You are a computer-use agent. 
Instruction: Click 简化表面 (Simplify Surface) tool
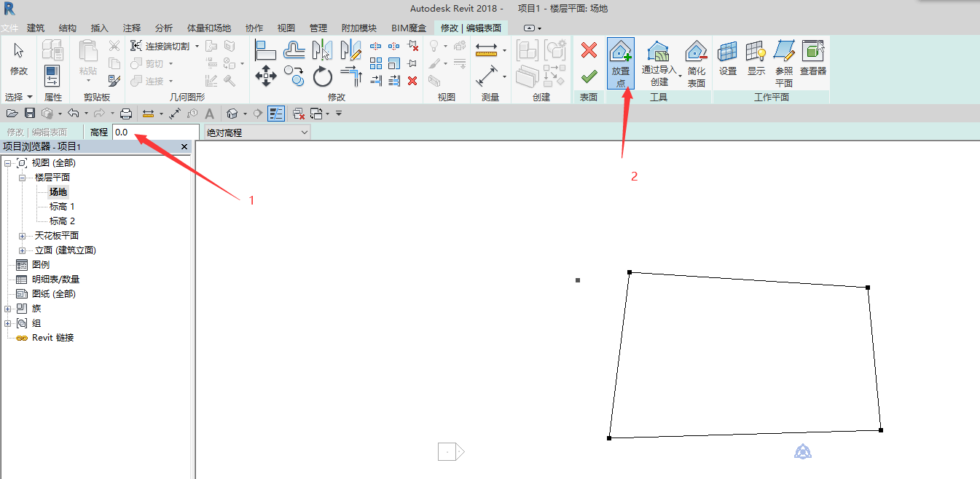[697, 63]
